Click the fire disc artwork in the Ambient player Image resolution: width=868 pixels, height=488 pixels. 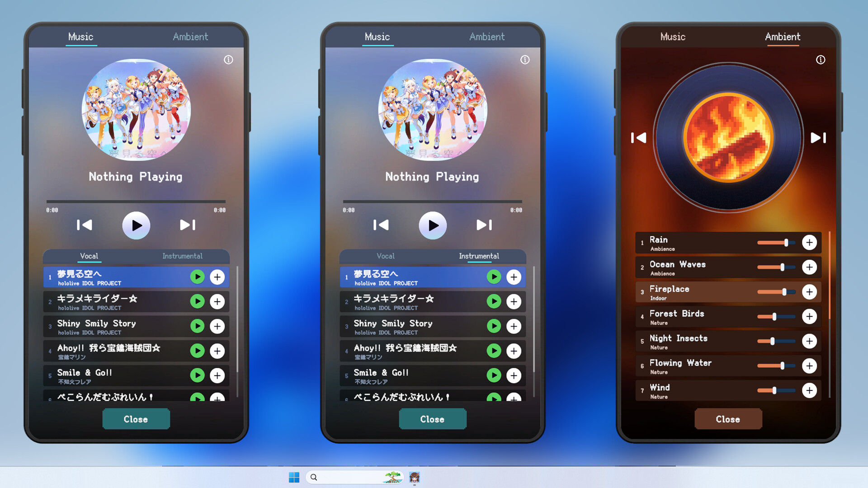[x=728, y=137]
